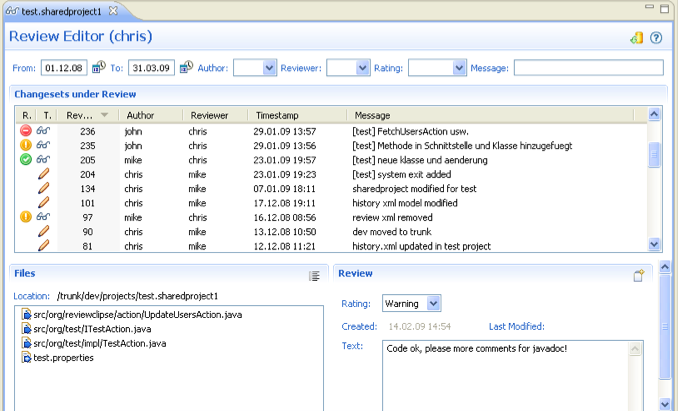Open the help question mark icon
678x411 pixels.
click(x=656, y=38)
